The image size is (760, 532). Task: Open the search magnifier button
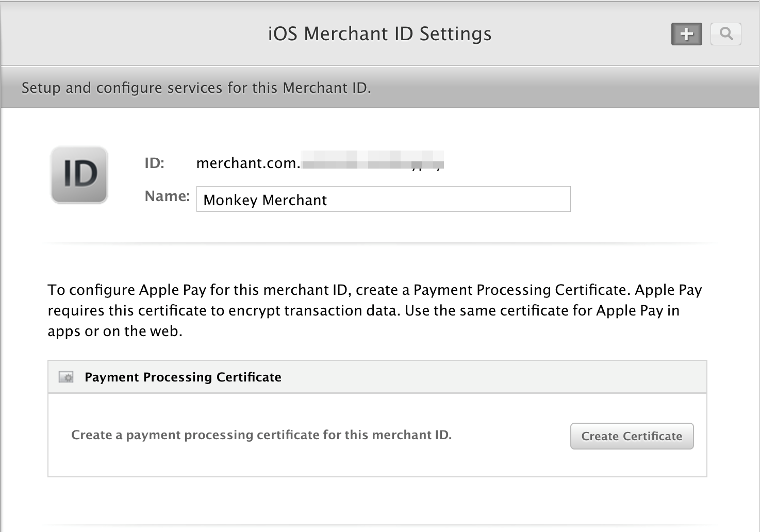[x=726, y=34]
